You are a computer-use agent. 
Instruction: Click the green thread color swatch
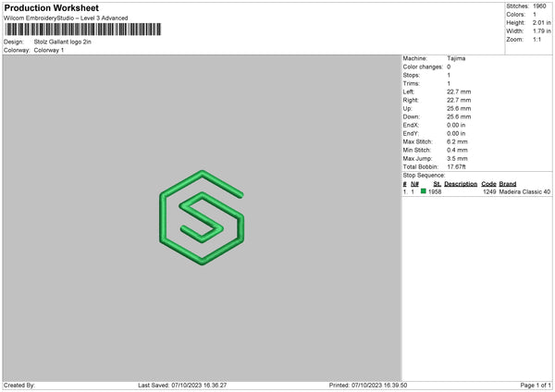[x=423, y=191]
